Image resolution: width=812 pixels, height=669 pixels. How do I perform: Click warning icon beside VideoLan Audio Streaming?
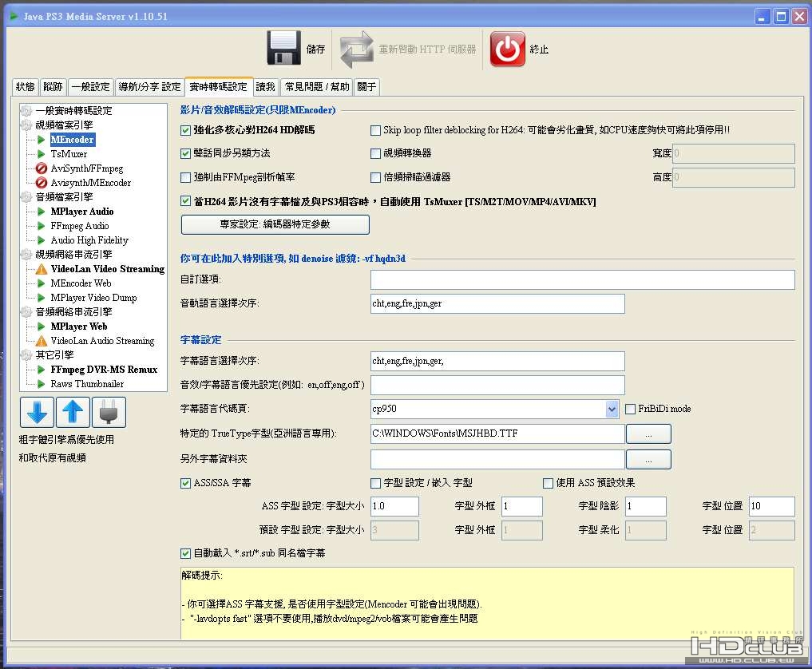pyautogui.click(x=42, y=341)
